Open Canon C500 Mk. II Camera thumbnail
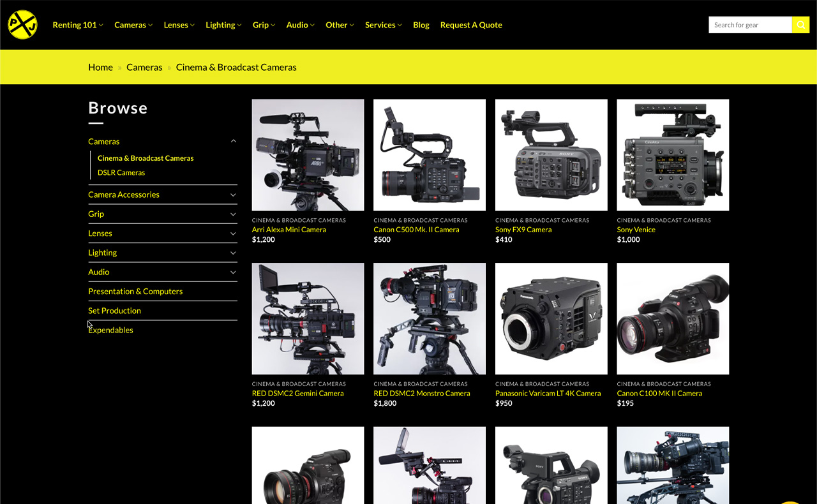 pyautogui.click(x=430, y=155)
